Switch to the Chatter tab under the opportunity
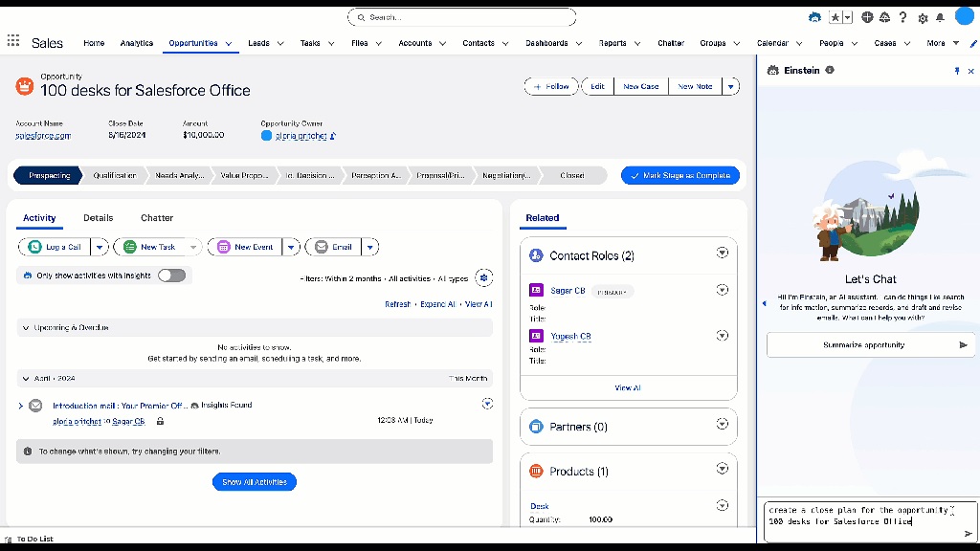Image resolution: width=980 pixels, height=551 pixels. [157, 218]
